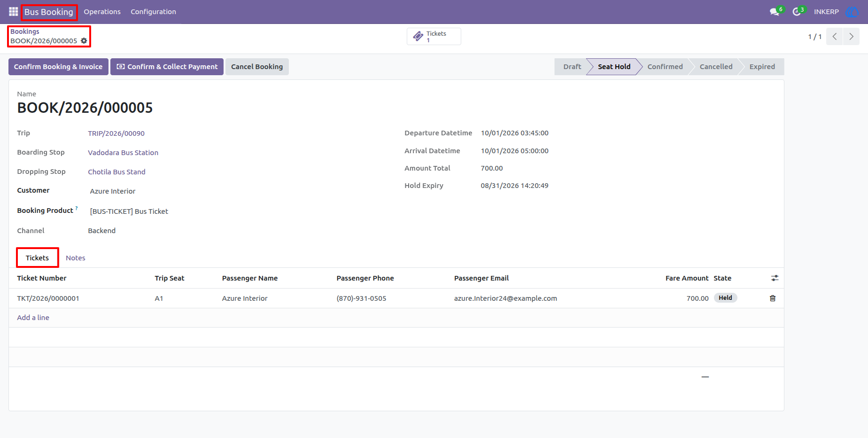
Task: Delete ticket row with trash icon
Action: tap(773, 298)
